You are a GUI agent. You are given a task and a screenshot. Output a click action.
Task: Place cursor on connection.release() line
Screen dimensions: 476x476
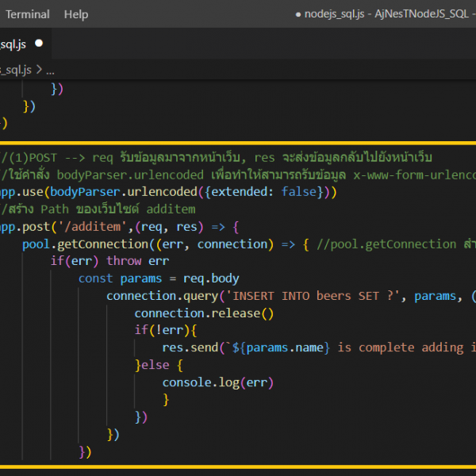pyautogui.click(x=203, y=313)
